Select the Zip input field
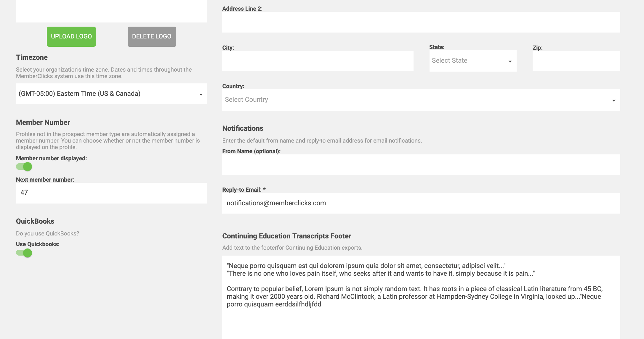This screenshot has width=644, height=339. 576,61
